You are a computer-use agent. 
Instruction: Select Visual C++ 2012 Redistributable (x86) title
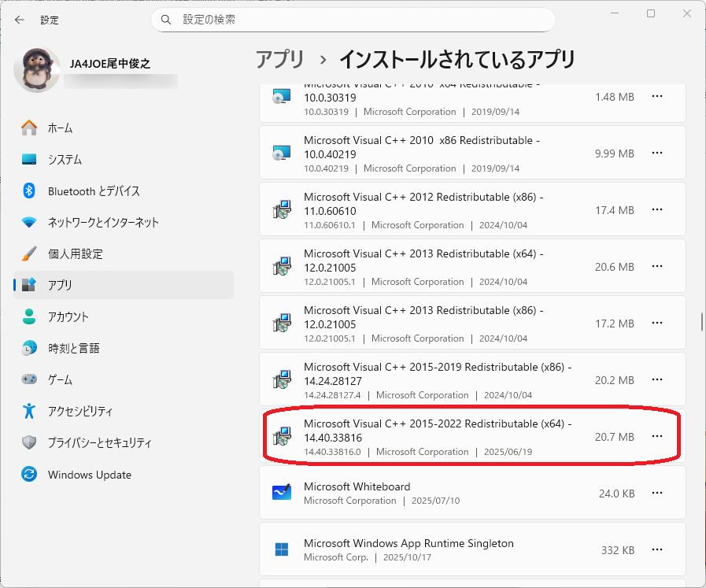click(x=423, y=204)
